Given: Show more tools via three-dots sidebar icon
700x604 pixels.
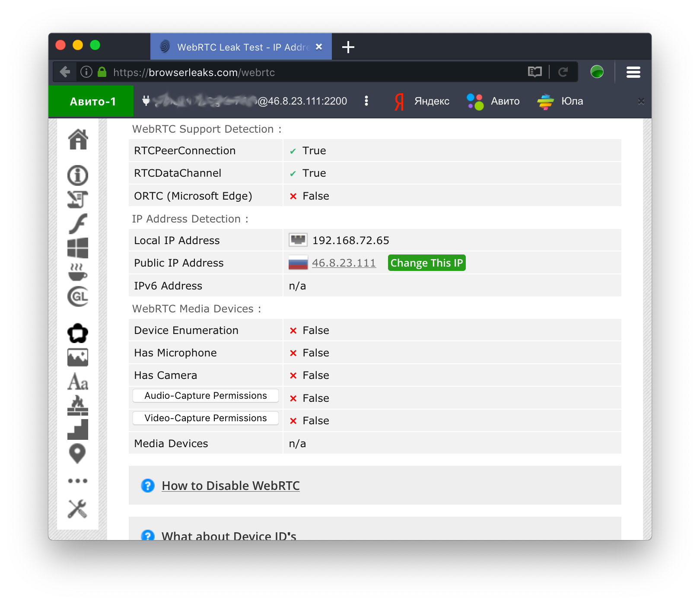Looking at the screenshot, I should tap(78, 481).
